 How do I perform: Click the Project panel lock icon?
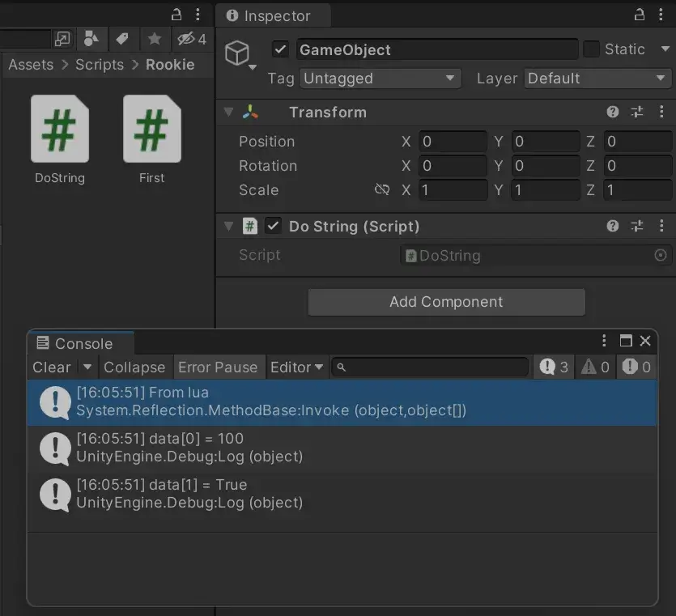click(x=176, y=15)
